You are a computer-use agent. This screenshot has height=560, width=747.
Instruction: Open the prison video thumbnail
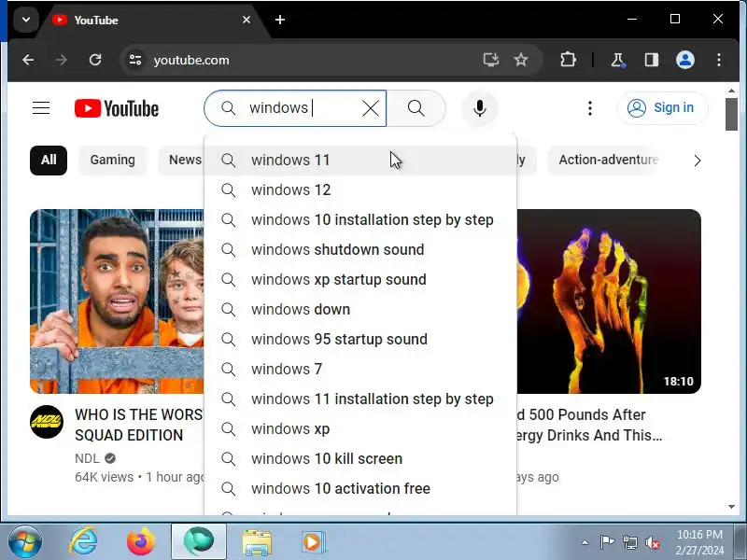tap(117, 301)
